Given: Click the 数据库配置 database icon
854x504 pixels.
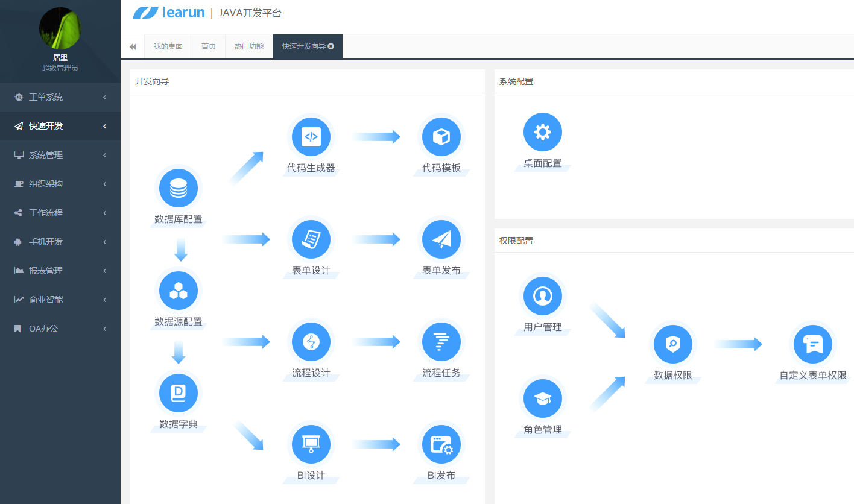Looking at the screenshot, I should pyautogui.click(x=179, y=188).
